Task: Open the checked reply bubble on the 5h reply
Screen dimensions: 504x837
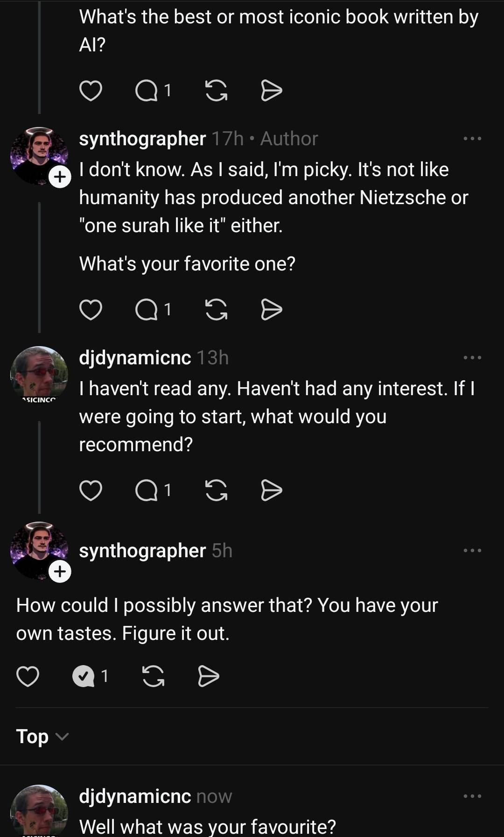Action: click(84, 676)
